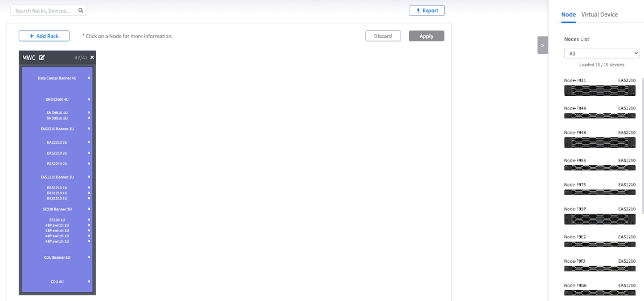644x301 pixels.
Task: Select the Node tab
Action: point(568,14)
